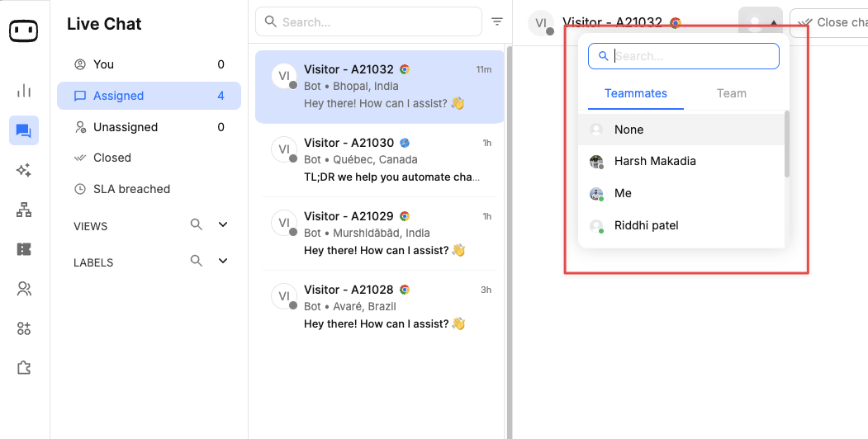Open the Closed conversations filter
868x439 pixels.
149,158
